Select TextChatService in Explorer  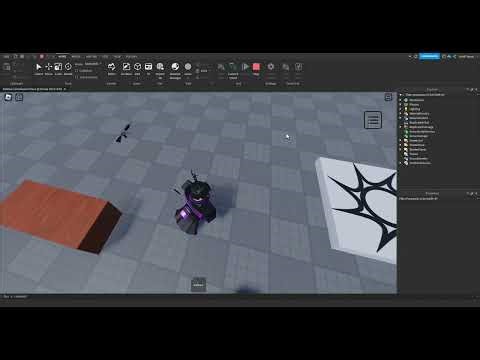pyautogui.click(x=417, y=163)
